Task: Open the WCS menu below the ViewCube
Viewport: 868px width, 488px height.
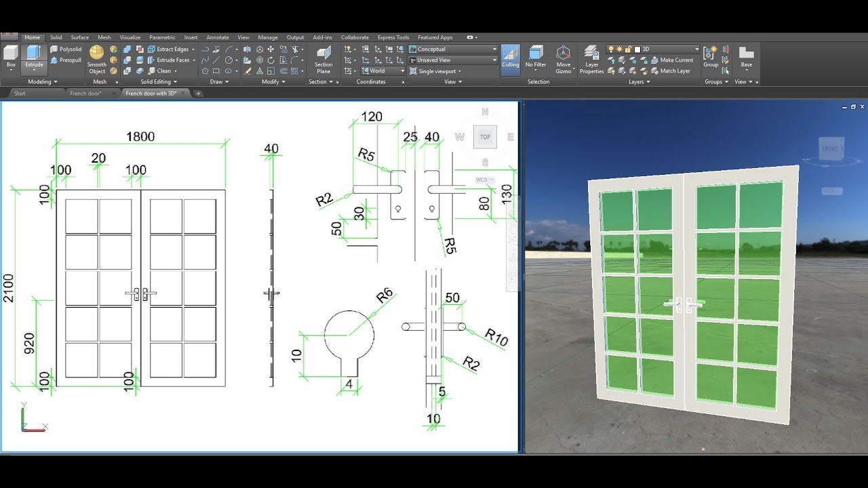Action: click(485, 180)
